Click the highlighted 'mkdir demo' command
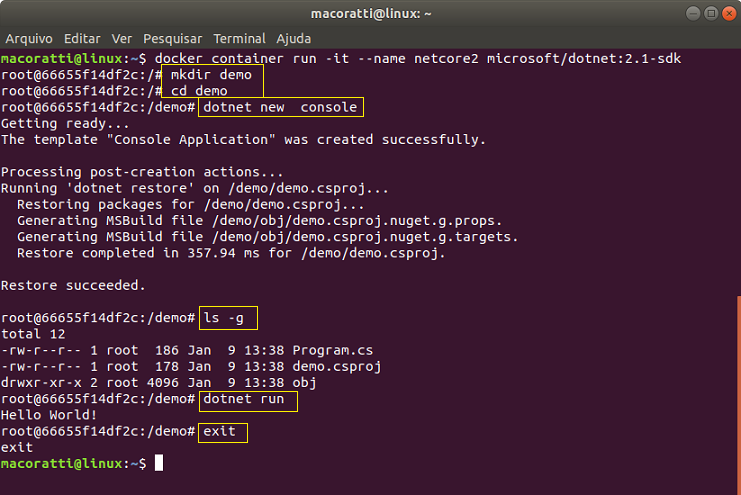Viewport: 741px width, 495px height. coord(212,75)
